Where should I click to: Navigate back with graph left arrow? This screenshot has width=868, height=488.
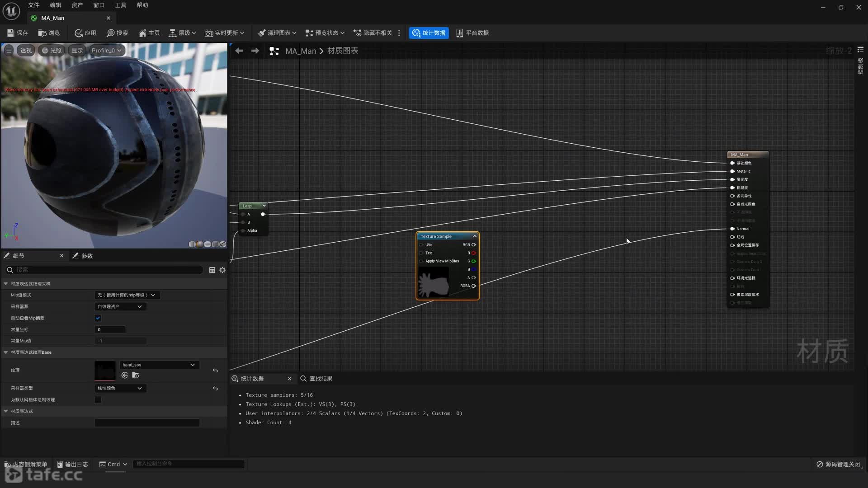point(239,51)
